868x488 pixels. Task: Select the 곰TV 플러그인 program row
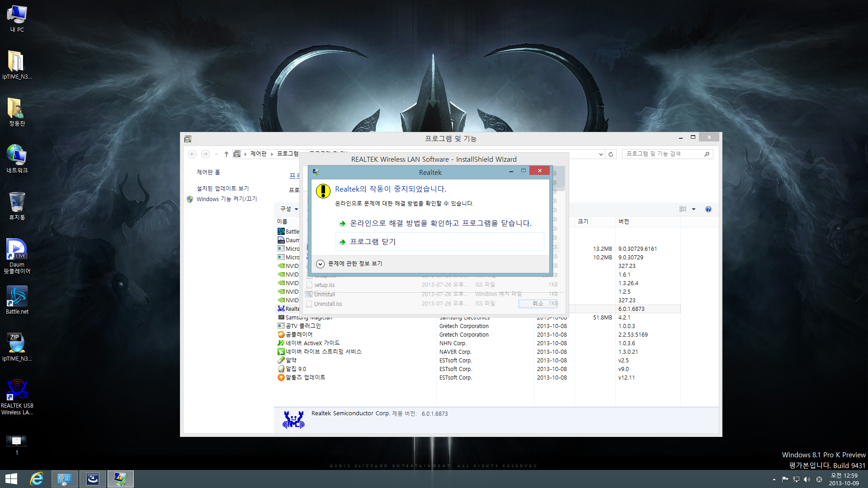479,326
